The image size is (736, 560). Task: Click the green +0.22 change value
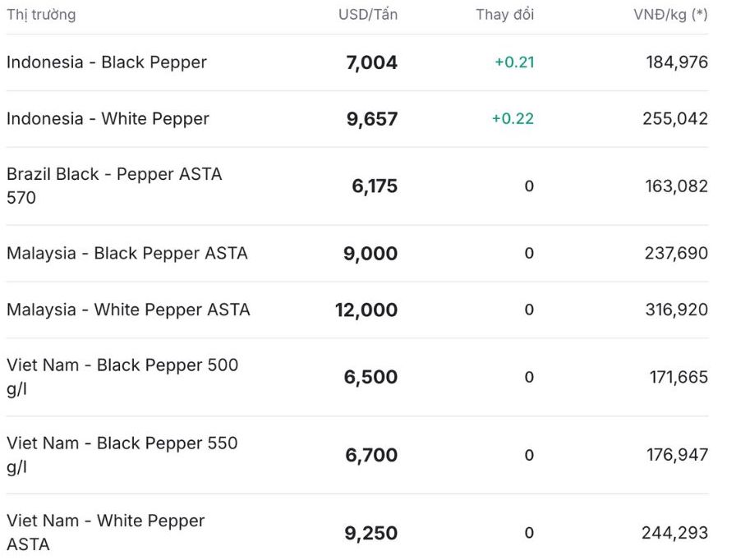513,119
